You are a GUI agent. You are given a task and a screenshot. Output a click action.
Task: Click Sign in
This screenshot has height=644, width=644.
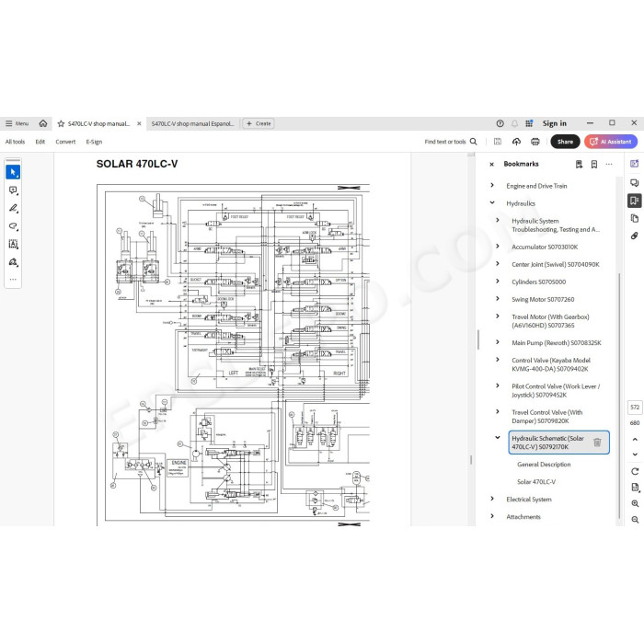555,123
